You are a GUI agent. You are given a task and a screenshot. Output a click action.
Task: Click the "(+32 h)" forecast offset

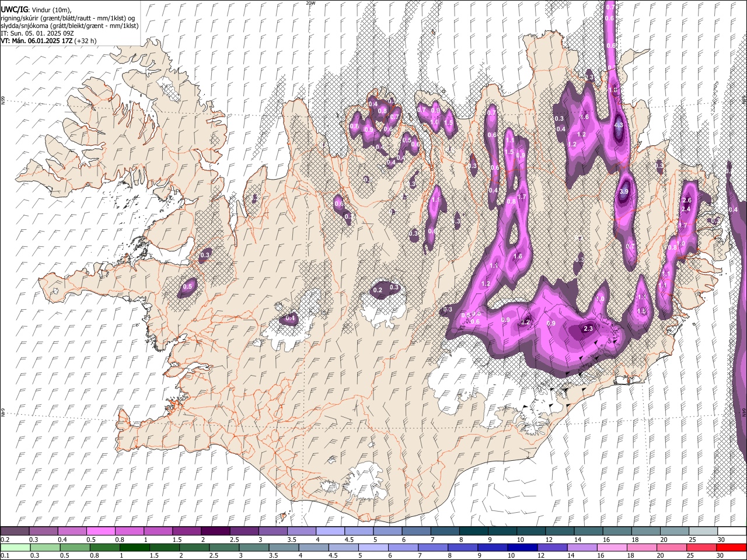click(x=85, y=41)
